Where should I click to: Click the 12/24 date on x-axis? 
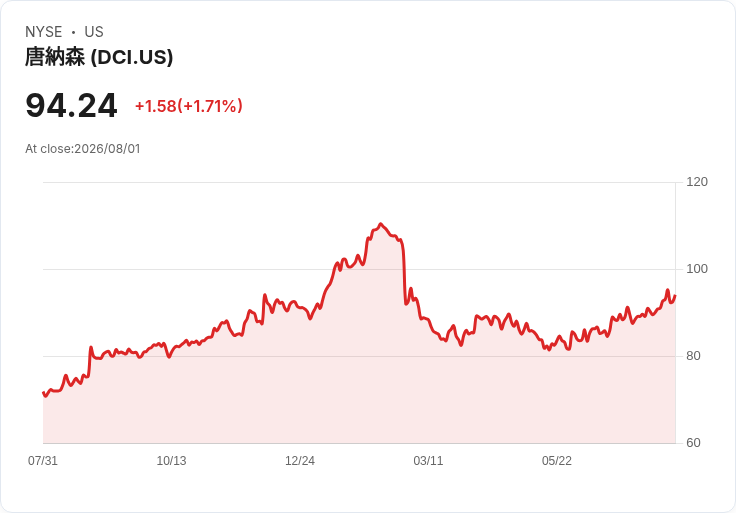[x=300, y=461]
